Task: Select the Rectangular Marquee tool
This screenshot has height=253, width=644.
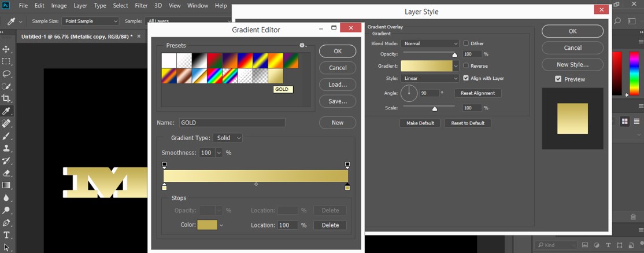Action: [6, 61]
